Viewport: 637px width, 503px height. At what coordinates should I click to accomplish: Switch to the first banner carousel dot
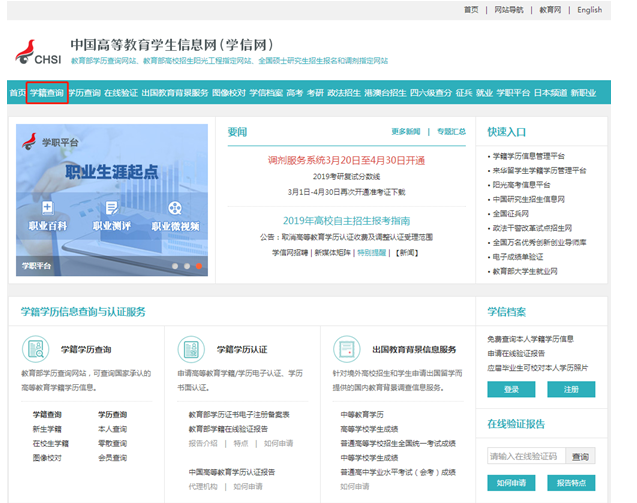(175, 266)
